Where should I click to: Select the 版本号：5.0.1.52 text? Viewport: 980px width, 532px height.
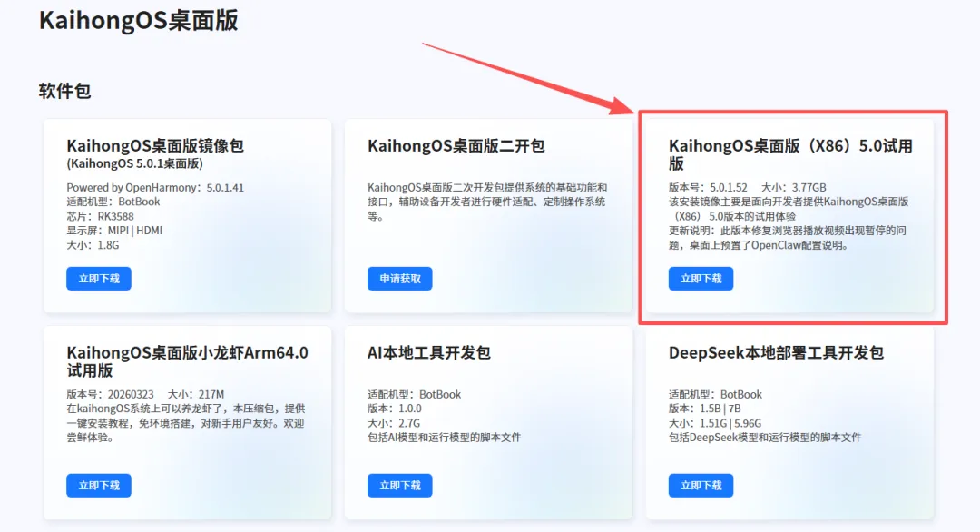pyautogui.click(x=708, y=188)
